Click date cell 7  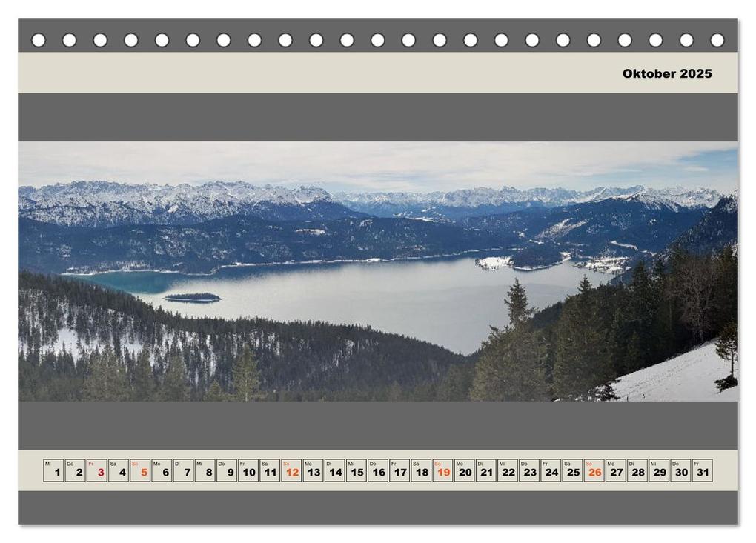pos(183,470)
